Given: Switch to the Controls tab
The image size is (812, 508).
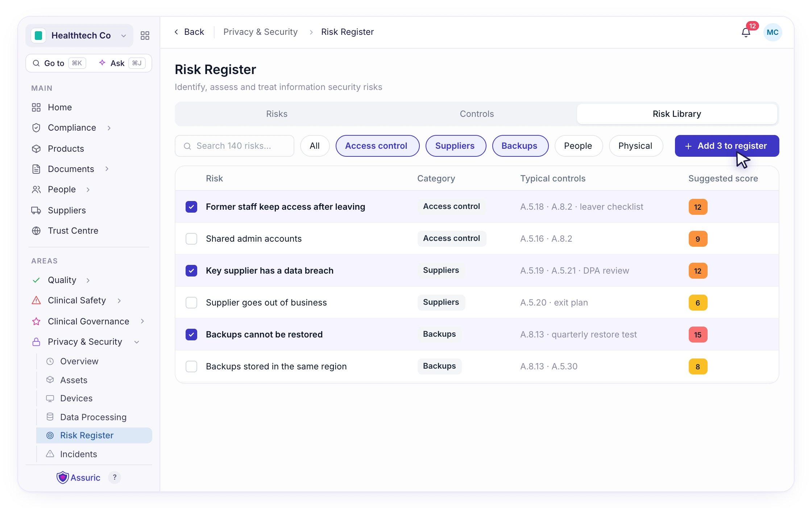Looking at the screenshot, I should [477, 114].
